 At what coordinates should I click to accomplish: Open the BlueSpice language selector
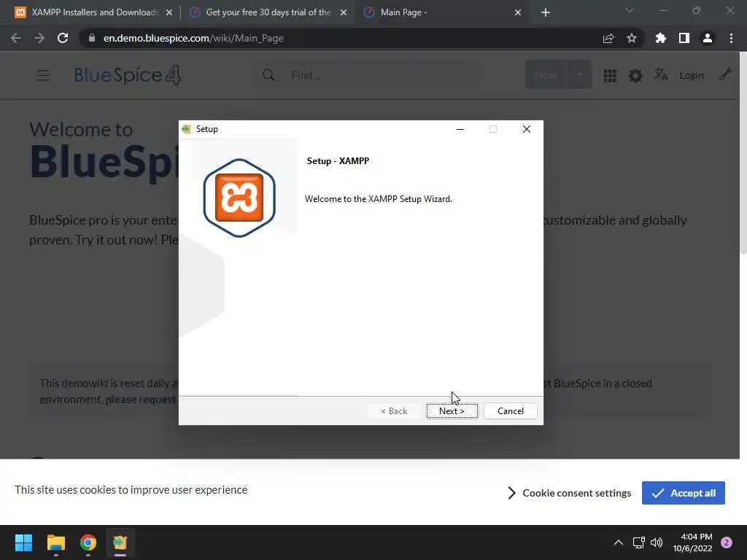point(661,75)
